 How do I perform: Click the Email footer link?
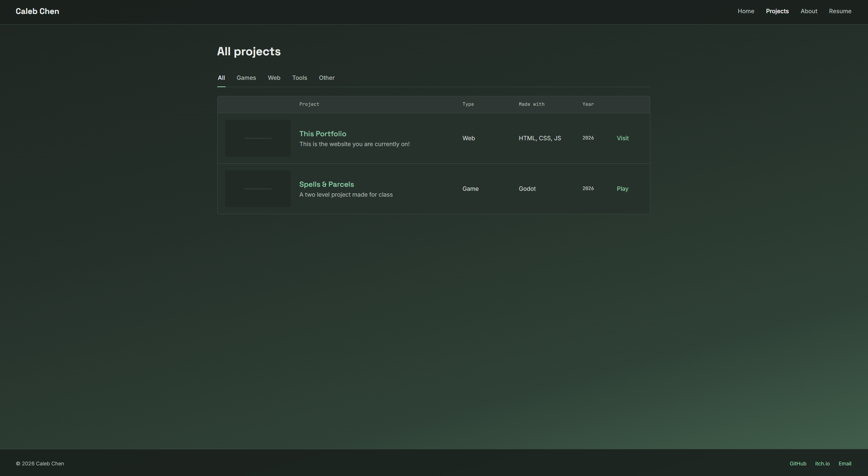click(x=845, y=464)
